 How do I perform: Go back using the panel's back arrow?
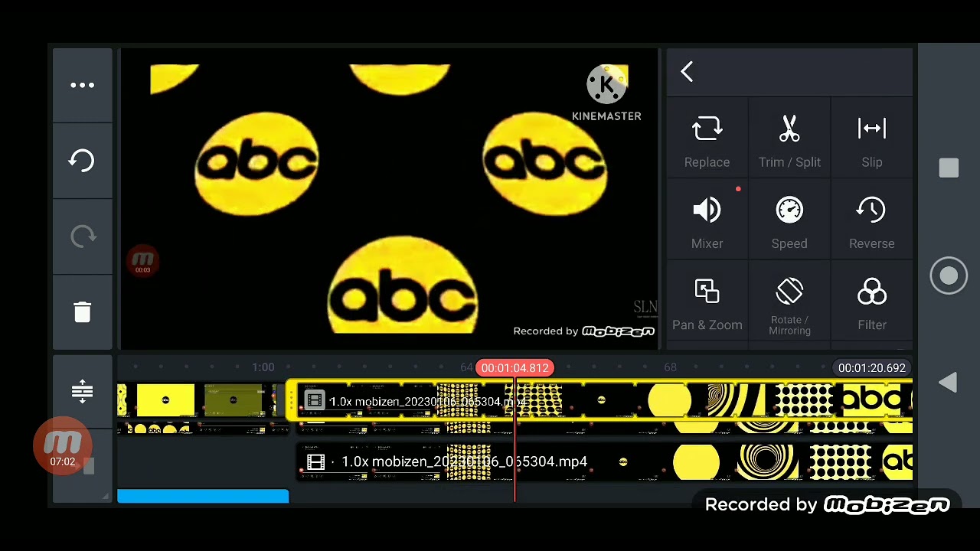(687, 72)
